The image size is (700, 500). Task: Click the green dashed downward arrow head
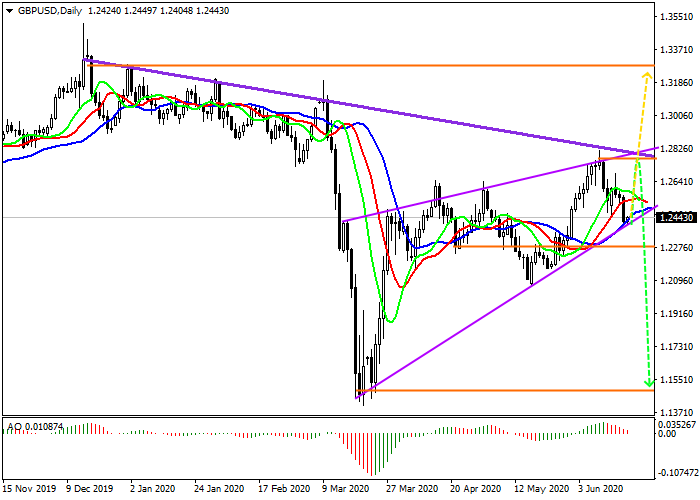648,381
